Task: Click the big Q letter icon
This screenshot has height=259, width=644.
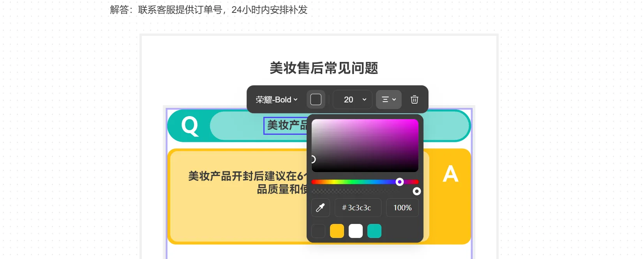Action: [190, 126]
